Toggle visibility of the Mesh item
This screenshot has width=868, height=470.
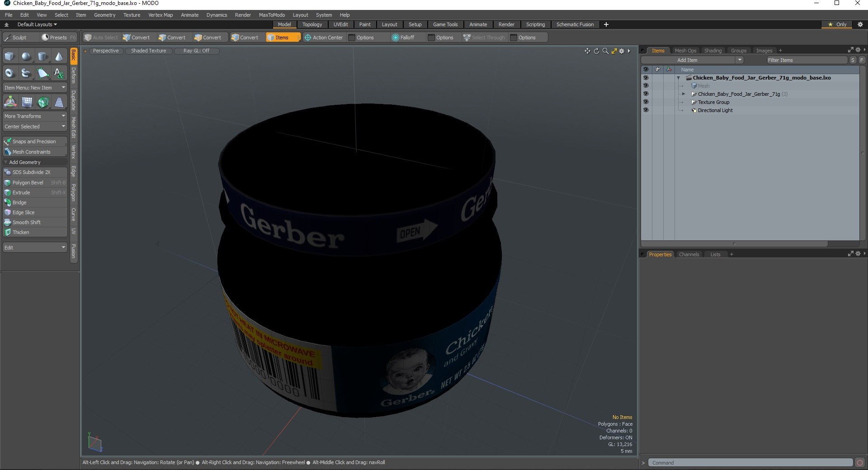point(646,86)
